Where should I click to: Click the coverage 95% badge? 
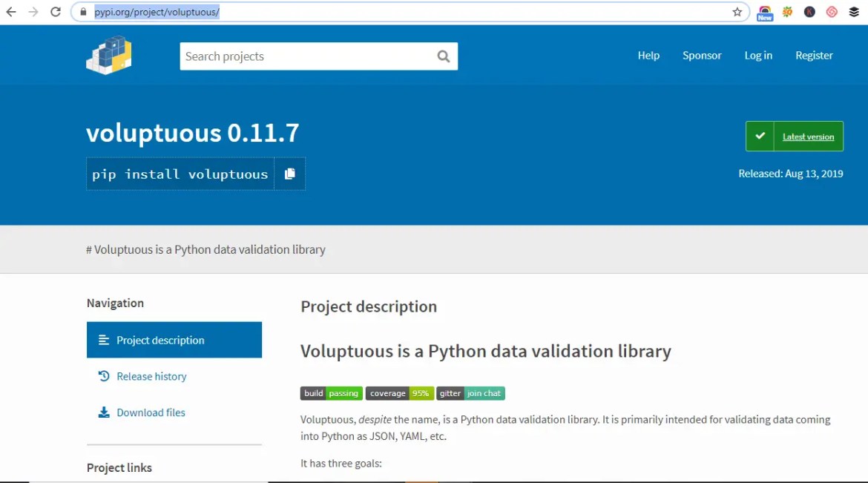[x=400, y=393]
